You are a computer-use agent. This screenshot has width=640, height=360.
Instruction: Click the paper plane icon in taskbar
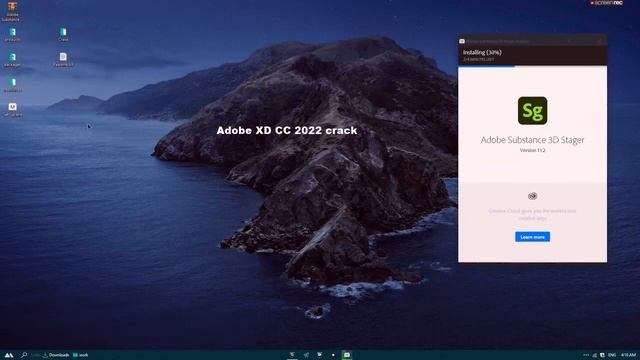point(306,355)
